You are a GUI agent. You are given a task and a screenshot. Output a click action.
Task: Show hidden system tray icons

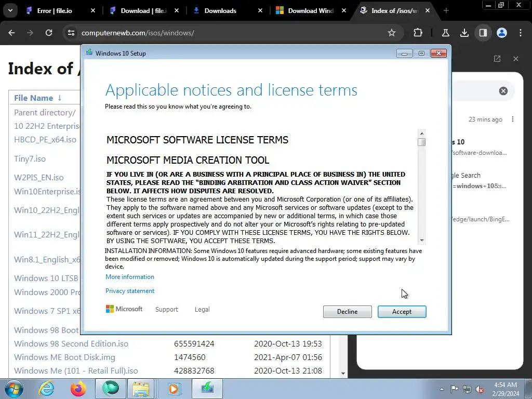click(x=442, y=389)
